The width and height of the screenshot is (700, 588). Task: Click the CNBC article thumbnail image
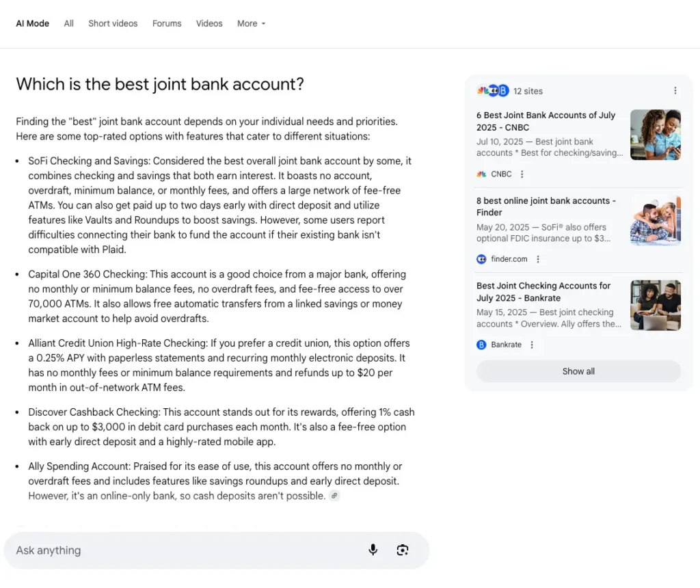point(656,135)
